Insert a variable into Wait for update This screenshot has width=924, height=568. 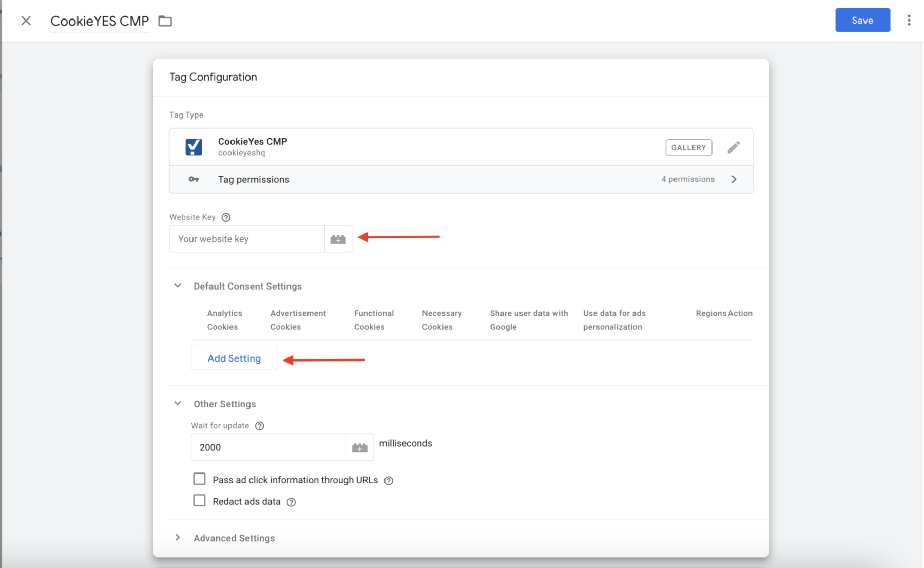pos(359,448)
